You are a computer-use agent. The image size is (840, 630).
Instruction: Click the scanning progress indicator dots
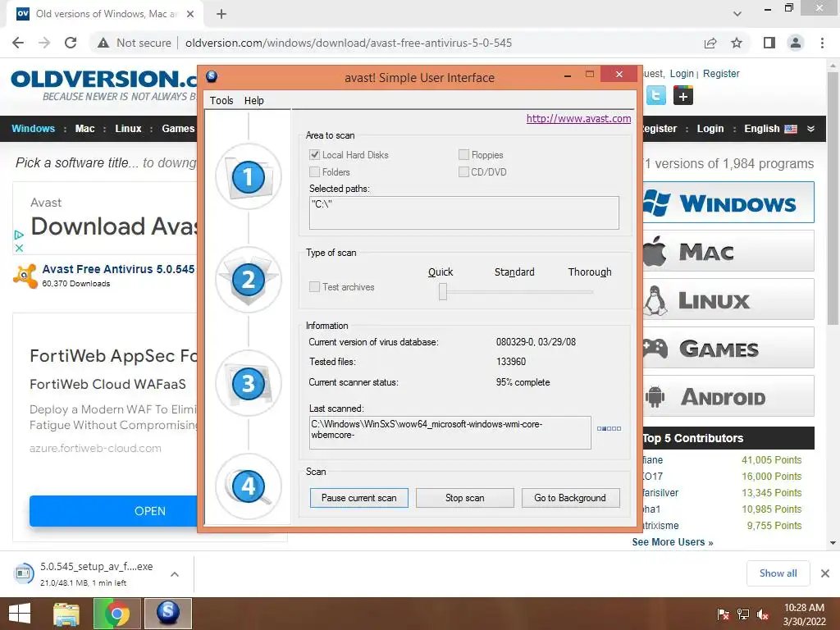click(609, 428)
